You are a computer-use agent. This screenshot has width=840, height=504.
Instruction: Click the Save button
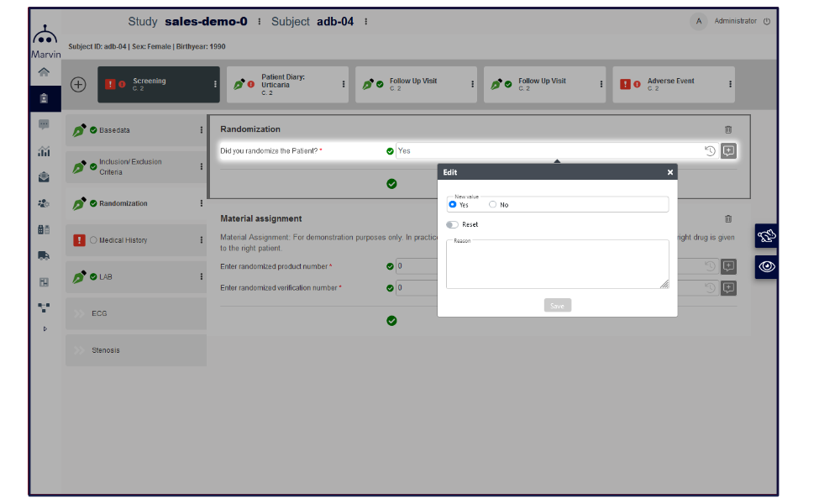coord(557,306)
